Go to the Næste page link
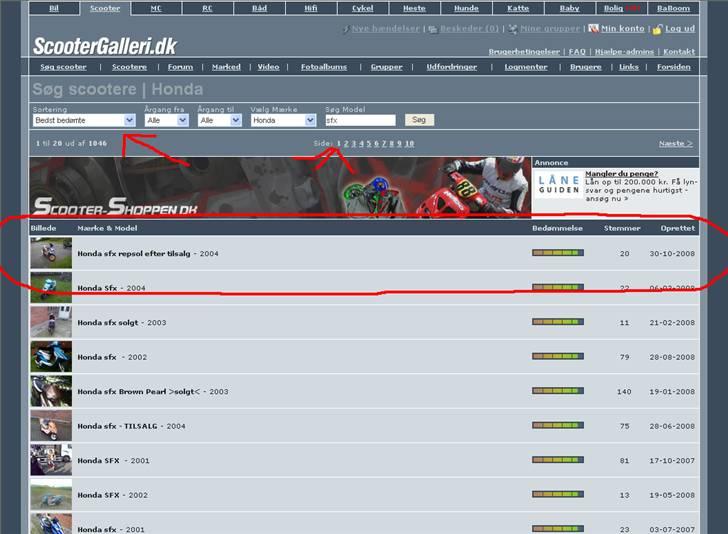728x534 pixels. 675,144
